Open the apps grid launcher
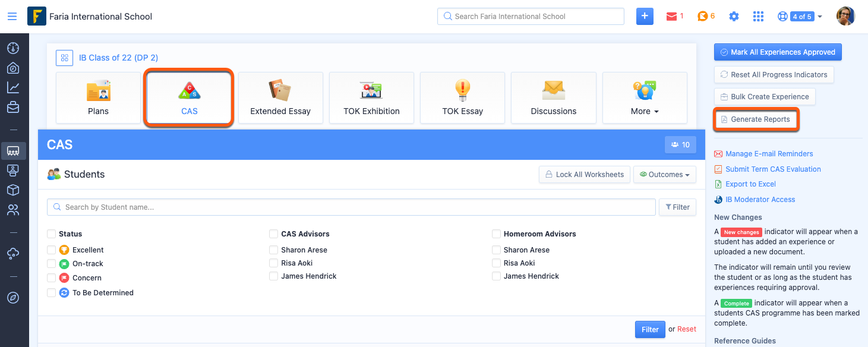 (x=758, y=17)
